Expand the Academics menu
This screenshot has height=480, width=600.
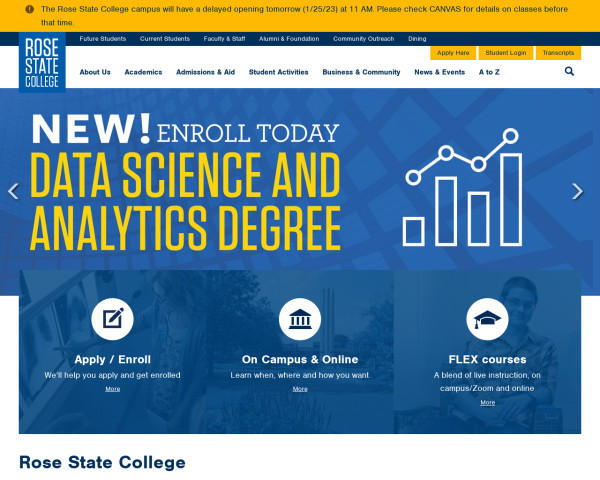pyautogui.click(x=143, y=72)
